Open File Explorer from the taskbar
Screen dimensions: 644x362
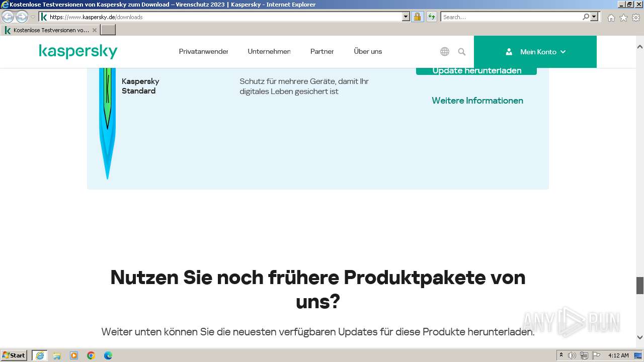click(x=57, y=355)
